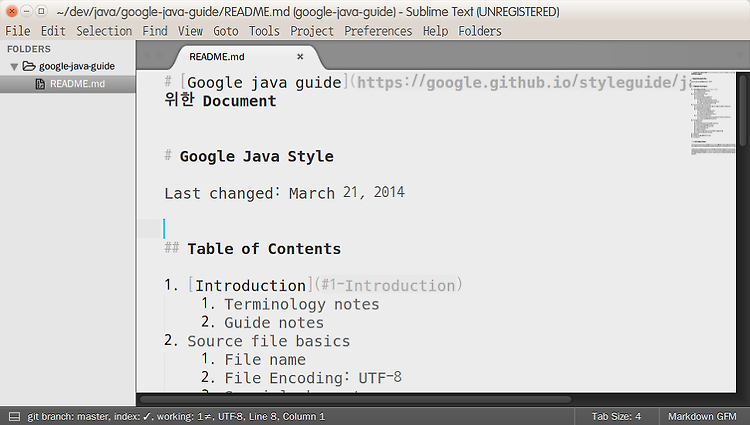The height and width of the screenshot is (425, 750).
Task: Click Last changed: March 21, 2014 line
Action: pyautogui.click(x=285, y=193)
